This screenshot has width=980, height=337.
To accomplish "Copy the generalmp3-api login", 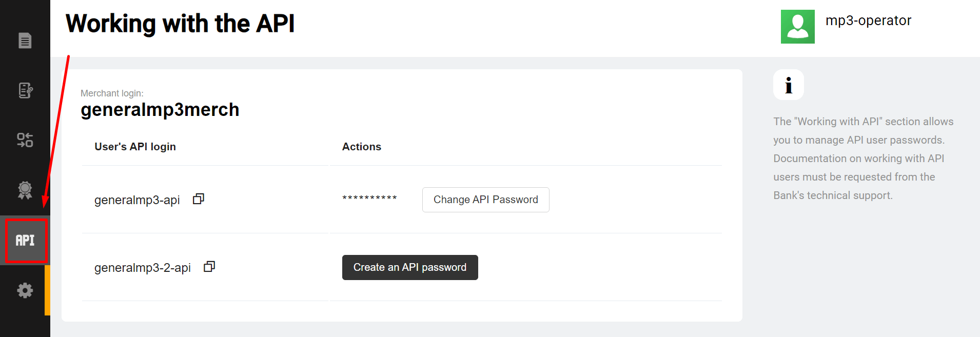I will point(199,199).
